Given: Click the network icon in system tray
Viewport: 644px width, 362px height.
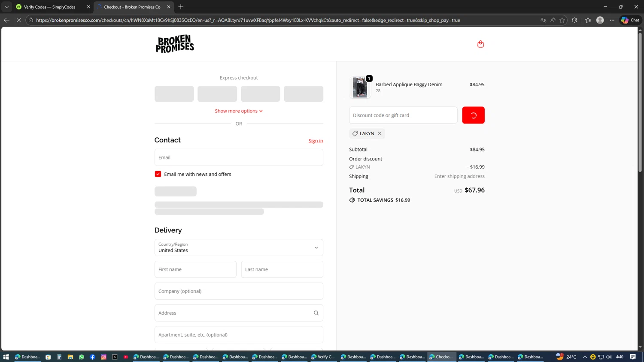Looking at the screenshot, I should coord(601,357).
